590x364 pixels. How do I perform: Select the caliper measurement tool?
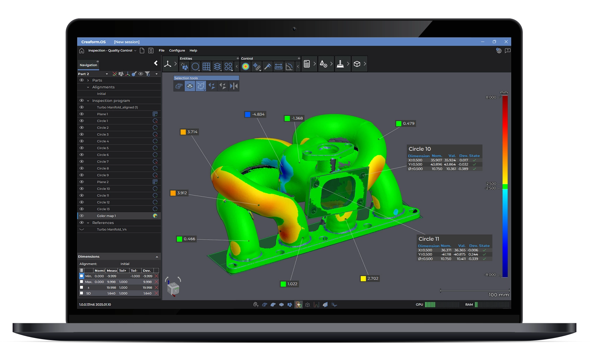(267, 67)
